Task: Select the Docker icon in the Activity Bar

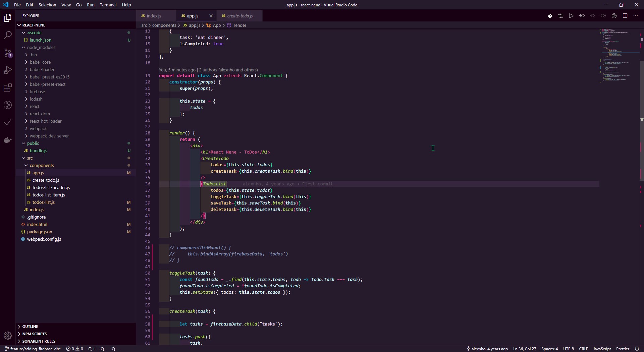Action: [8, 140]
